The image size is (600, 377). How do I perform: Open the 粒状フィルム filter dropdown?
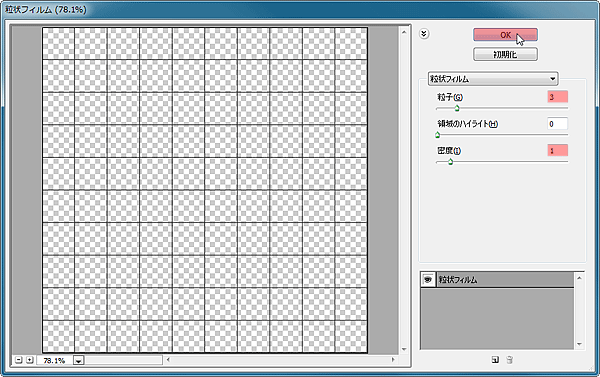click(x=493, y=79)
